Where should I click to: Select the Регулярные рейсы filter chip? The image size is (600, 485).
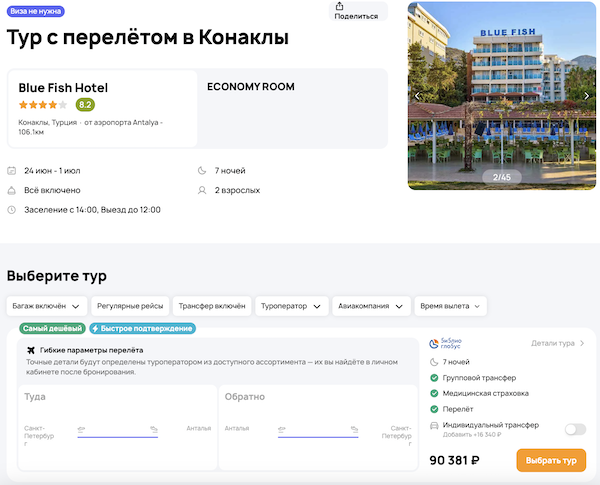[129, 306]
